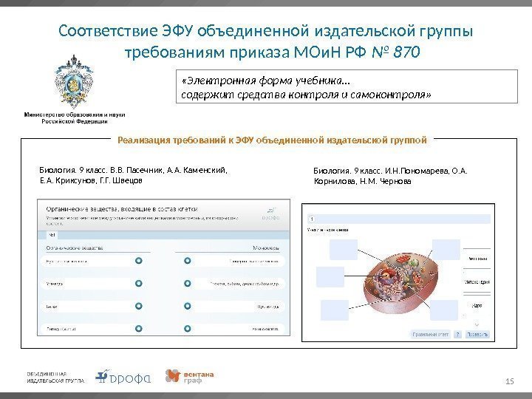Click the lower-left answer box of the cell diagram

point(335,310)
